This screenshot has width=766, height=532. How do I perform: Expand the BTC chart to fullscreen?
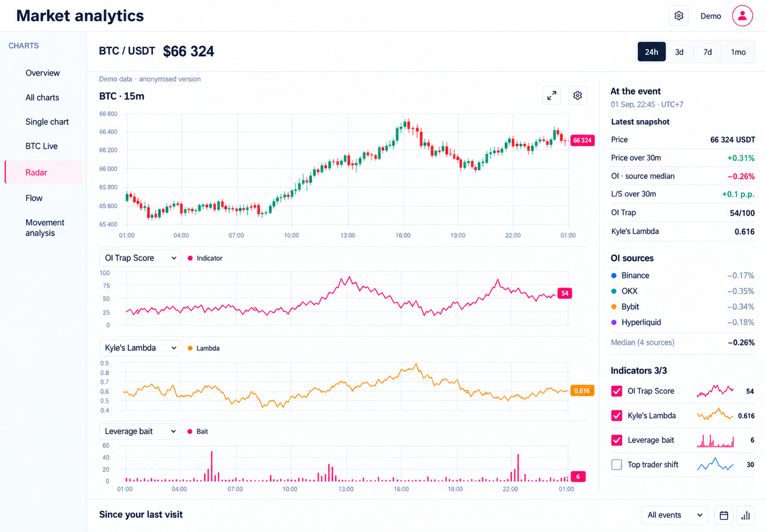coord(552,96)
